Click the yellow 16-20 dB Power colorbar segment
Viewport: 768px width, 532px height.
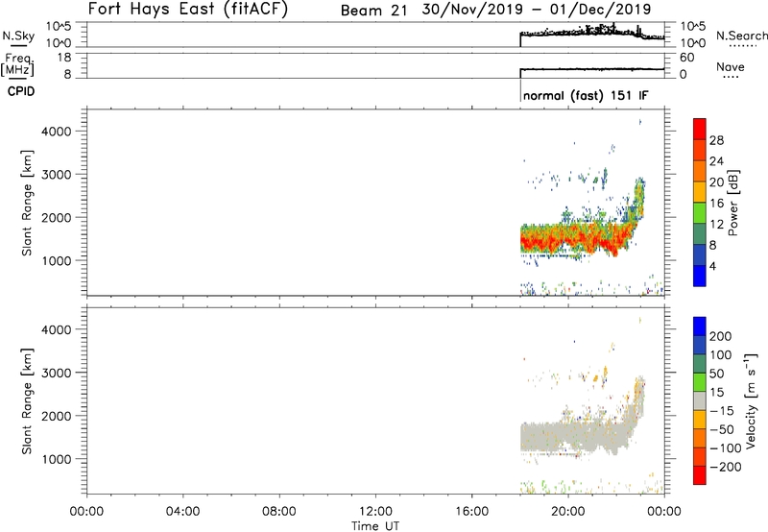pos(700,191)
